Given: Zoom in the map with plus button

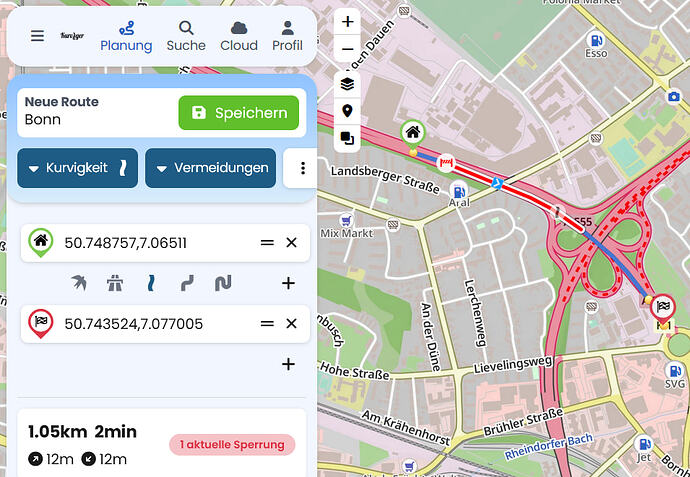Looking at the screenshot, I should (x=347, y=21).
